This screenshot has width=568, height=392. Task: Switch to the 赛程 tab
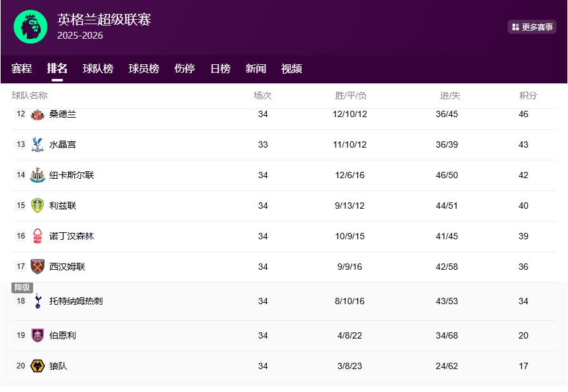pyautogui.click(x=22, y=69)
